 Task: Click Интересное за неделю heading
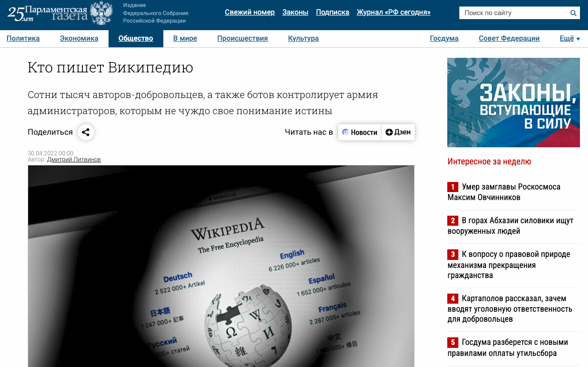click(489, 161)
